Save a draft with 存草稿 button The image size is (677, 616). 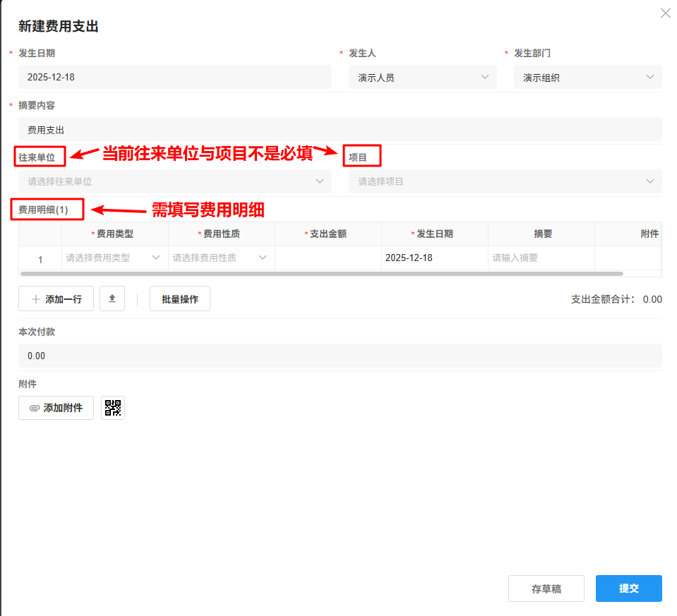click(x=546, y=588)
